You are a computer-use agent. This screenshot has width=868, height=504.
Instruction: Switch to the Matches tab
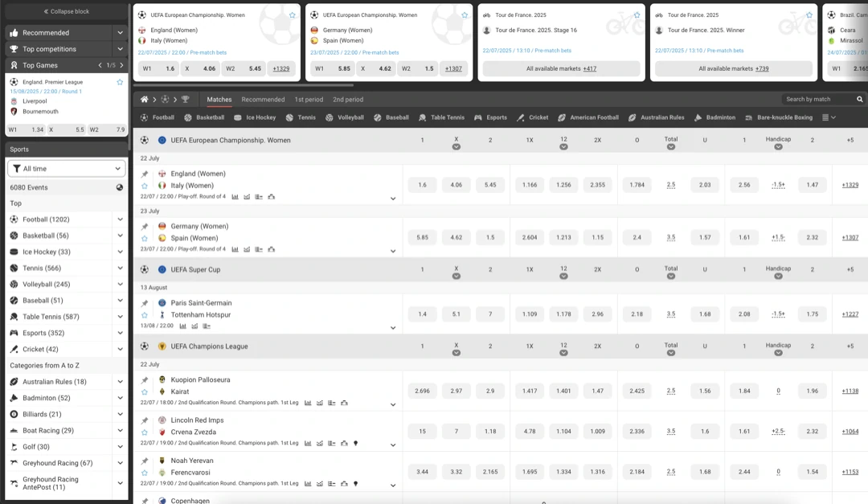point(219,100)
